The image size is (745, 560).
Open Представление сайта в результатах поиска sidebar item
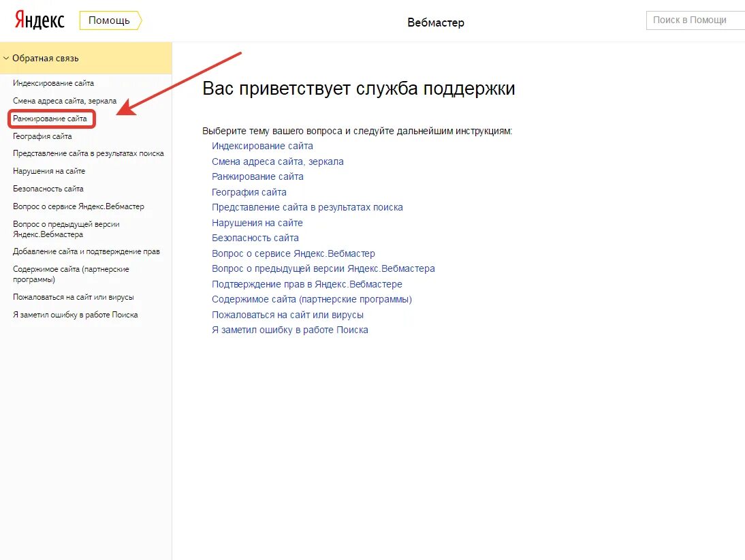(89, 153)
